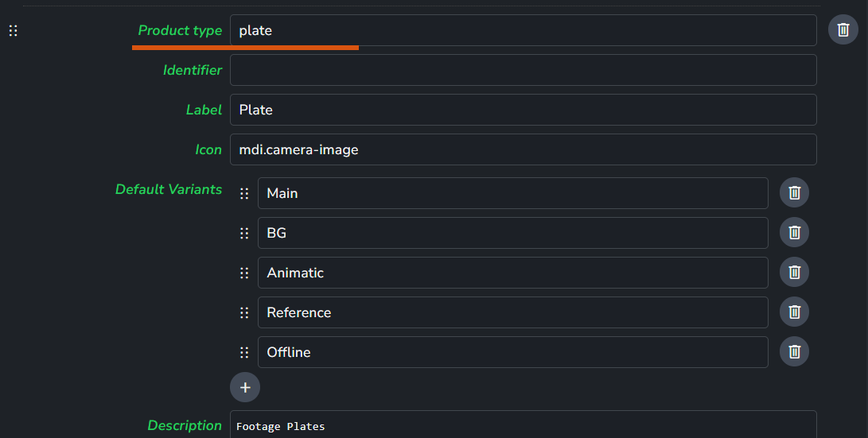Screen dimensions: 868x438
Task: Click the Main variant drag handle
Action: coord(244,193)
